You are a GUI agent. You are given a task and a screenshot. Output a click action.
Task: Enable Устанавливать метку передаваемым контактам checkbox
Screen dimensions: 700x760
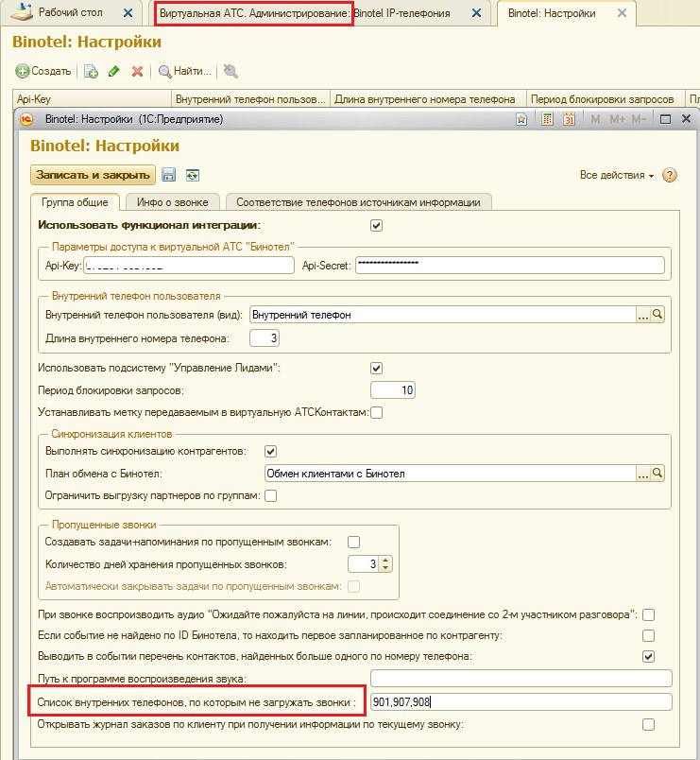point(376,412)
